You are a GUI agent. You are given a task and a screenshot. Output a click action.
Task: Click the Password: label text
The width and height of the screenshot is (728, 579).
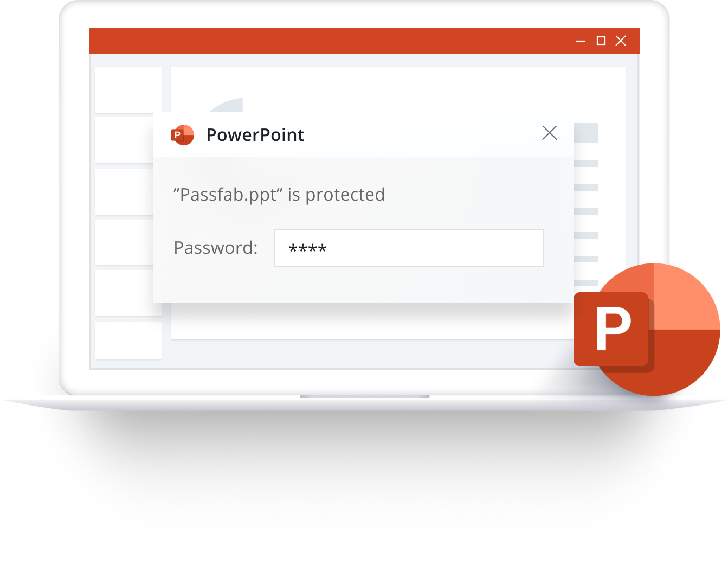tap(216, 248)
